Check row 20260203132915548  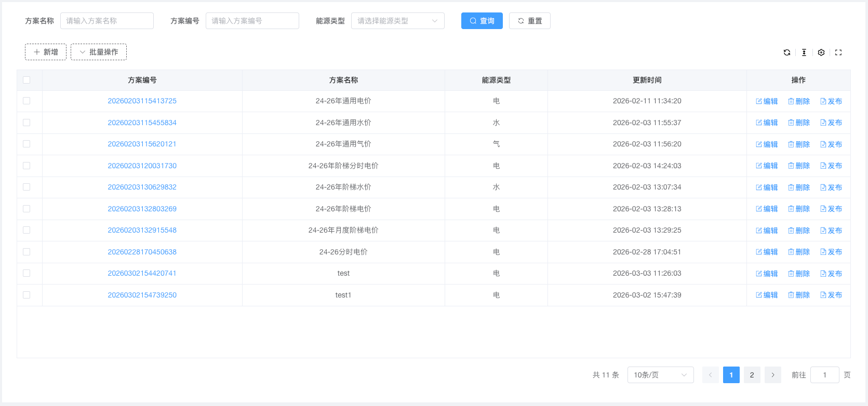[26, 230]
